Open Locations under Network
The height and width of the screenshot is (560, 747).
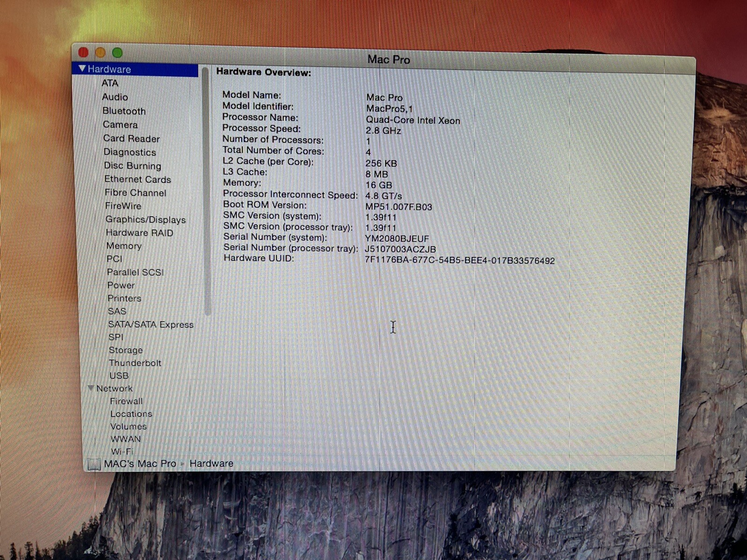[x=131, y=413]
